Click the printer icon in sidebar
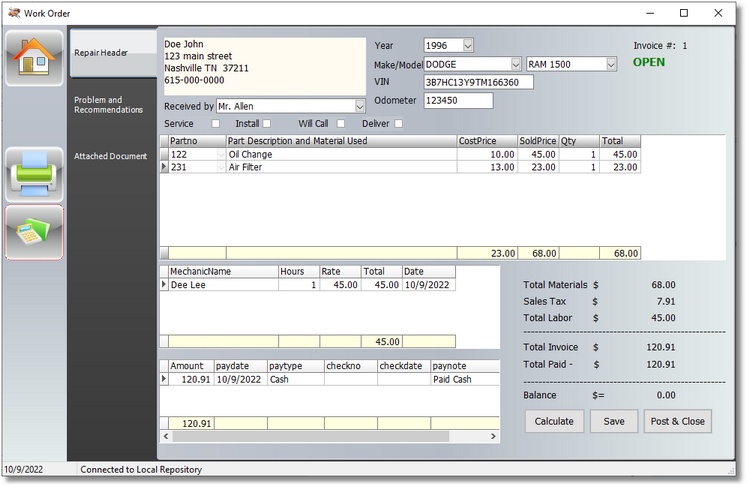 pyautogui.click(x=34, y=174)
